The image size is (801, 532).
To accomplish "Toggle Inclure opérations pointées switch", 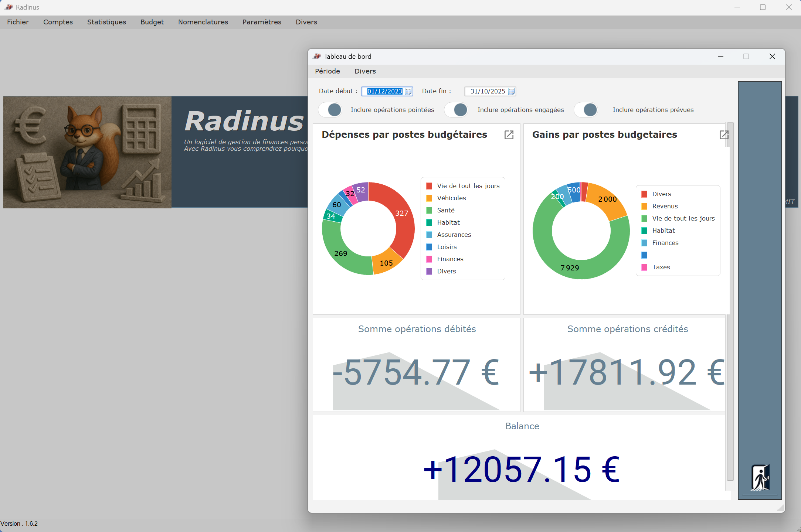I will point(330,110).
